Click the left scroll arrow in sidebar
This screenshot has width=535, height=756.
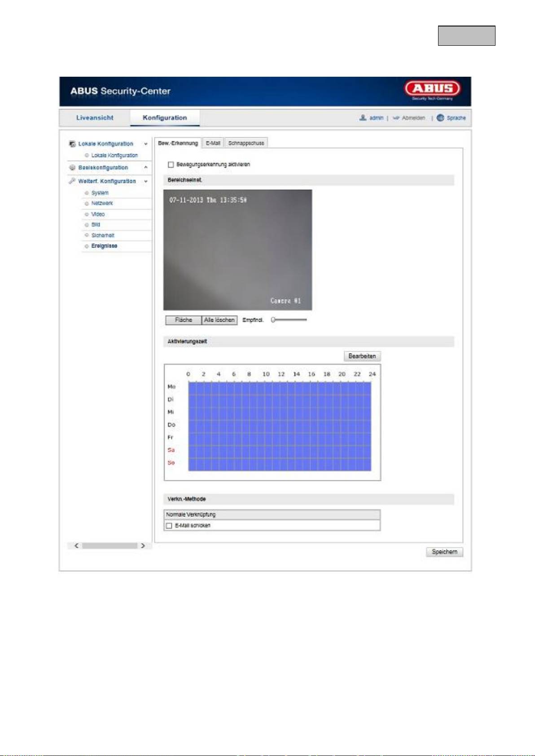[x=76, y=546]
